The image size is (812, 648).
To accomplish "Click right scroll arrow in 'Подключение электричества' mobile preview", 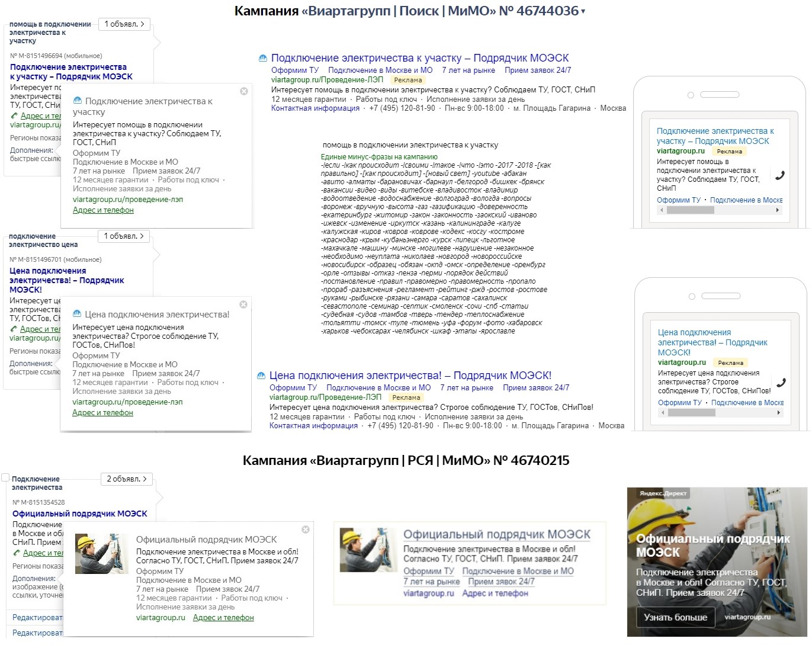I will coord(778,210).
